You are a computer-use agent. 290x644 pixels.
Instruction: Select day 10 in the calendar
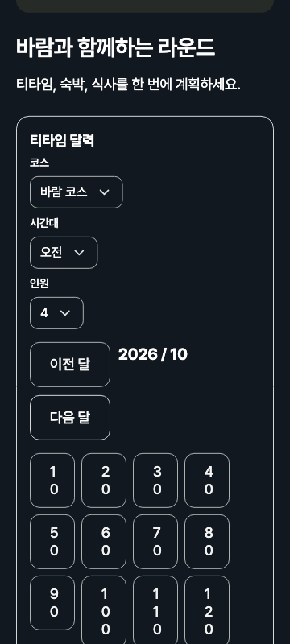(104, 610)
